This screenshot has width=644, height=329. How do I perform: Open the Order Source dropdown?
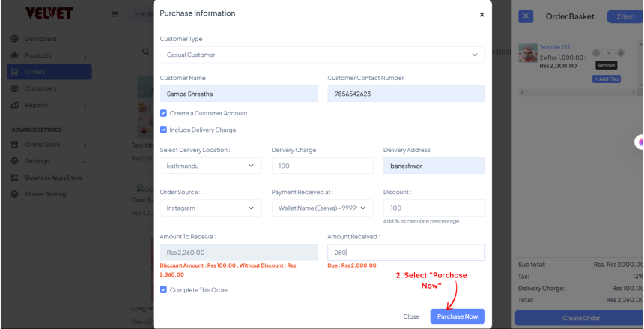point(210,208)
